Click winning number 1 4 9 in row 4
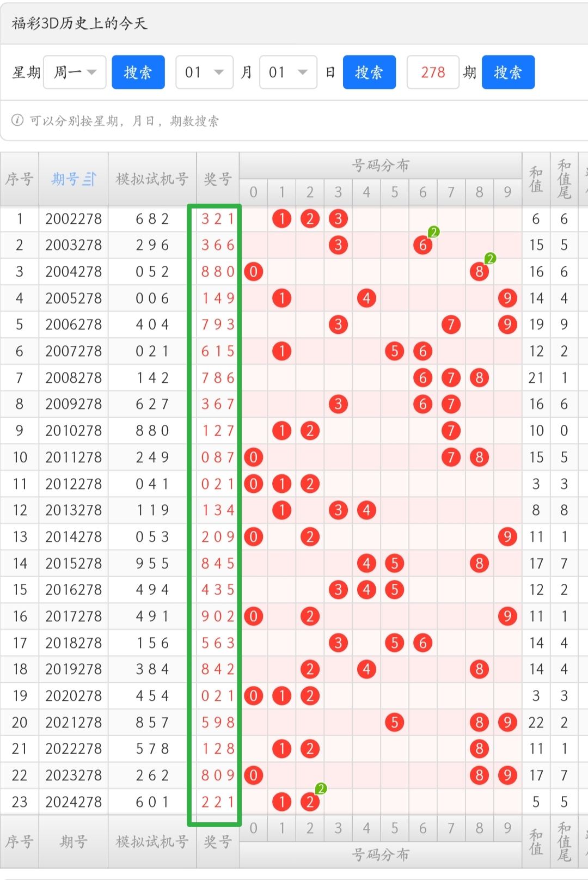 click(x=218, y=298)
